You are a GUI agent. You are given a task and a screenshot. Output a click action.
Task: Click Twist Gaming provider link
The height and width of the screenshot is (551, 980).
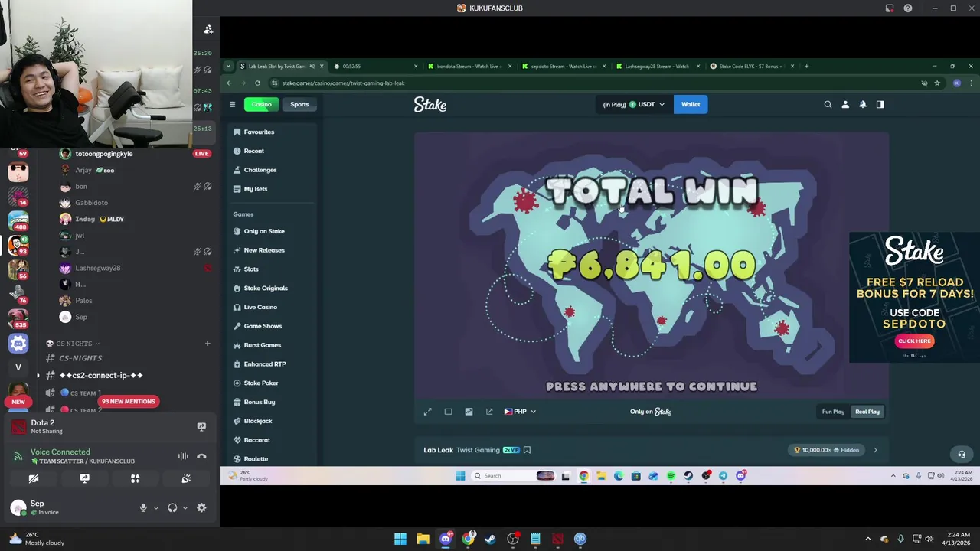pos(478,450)
